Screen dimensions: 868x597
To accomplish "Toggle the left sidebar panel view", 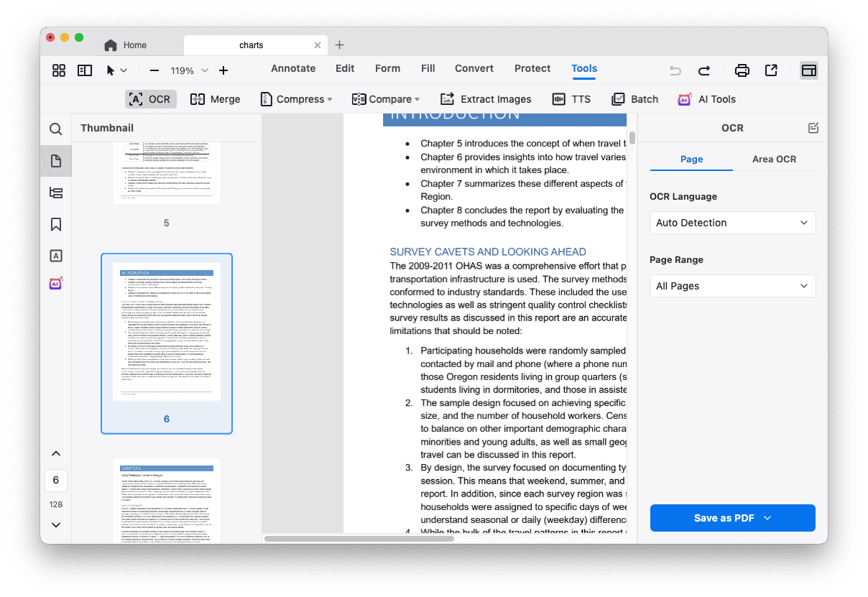I will tap(85, 70).
